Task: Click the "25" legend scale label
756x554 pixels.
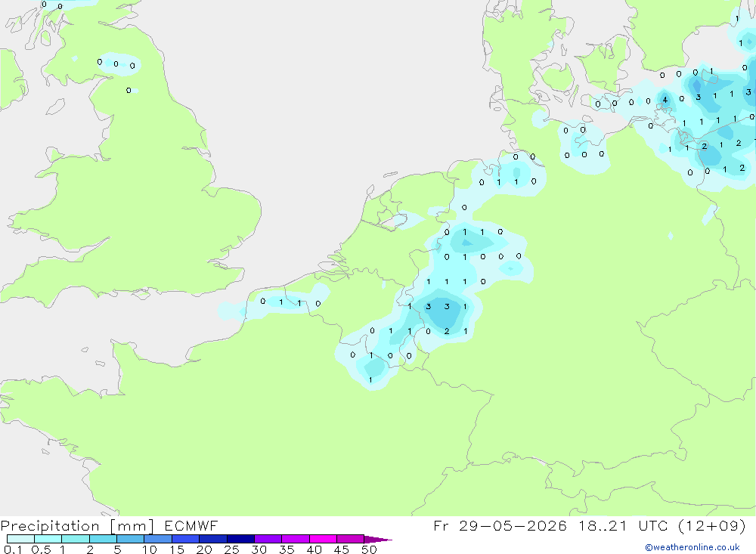Action: (231, 549)
